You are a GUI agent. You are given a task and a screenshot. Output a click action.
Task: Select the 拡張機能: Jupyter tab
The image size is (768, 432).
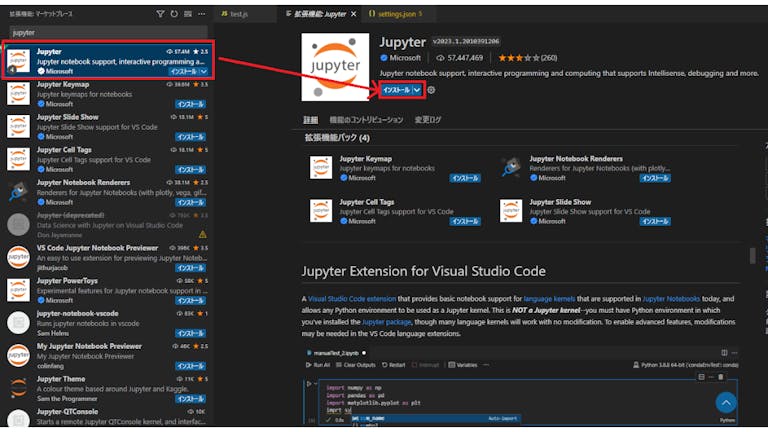pos(320,14)
